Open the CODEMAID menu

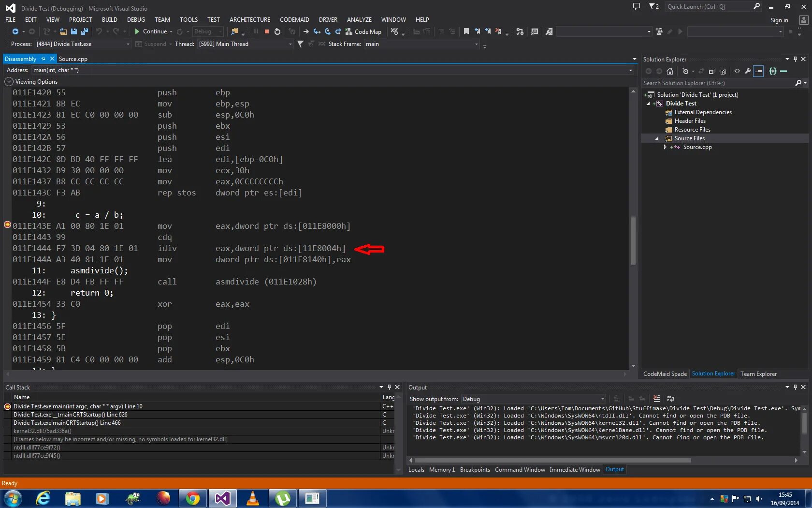[294, 20]
